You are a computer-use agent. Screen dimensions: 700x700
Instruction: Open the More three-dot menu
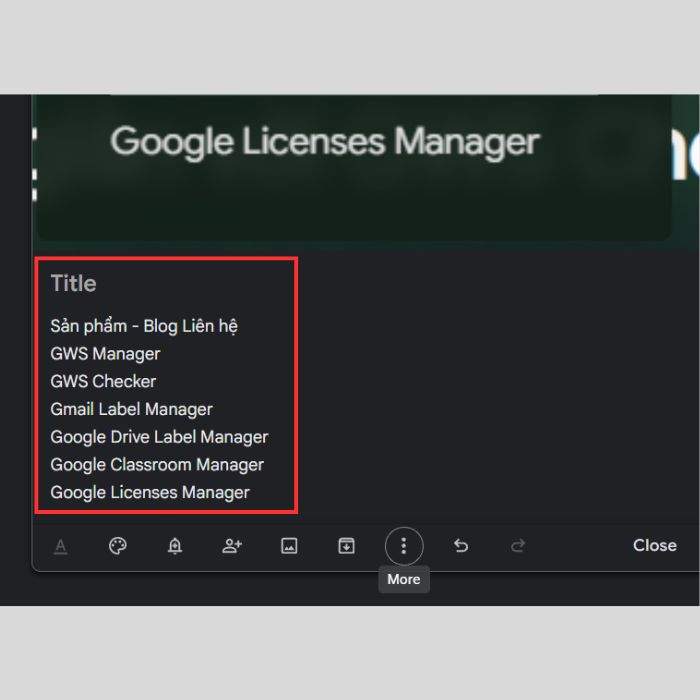tap(404, 546)
